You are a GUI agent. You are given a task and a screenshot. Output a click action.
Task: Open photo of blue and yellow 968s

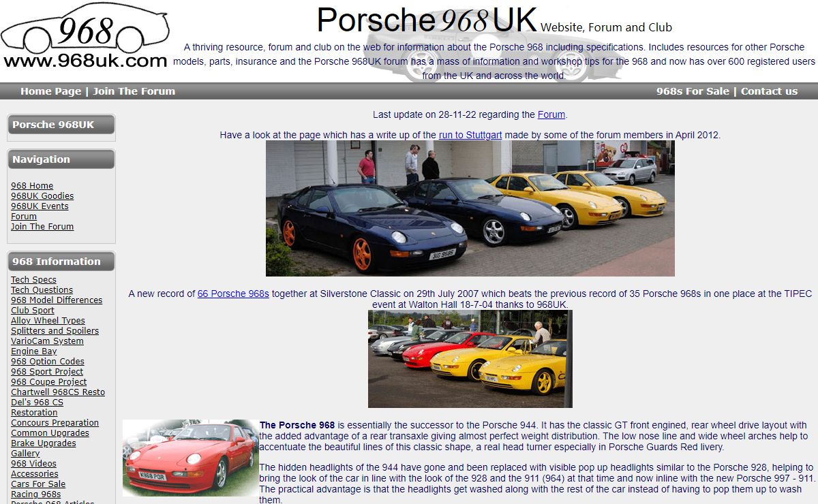pos(470,208)
